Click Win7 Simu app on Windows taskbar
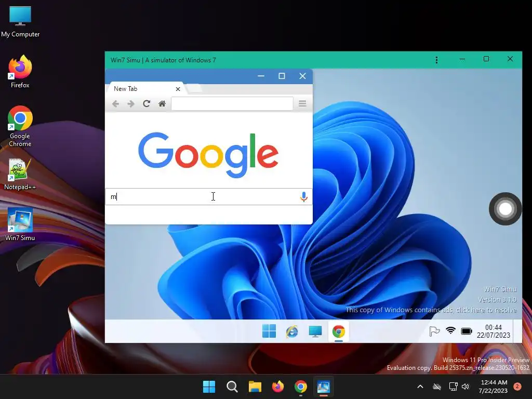The width and height of the screenshot is (532, 399). point(324,387)
